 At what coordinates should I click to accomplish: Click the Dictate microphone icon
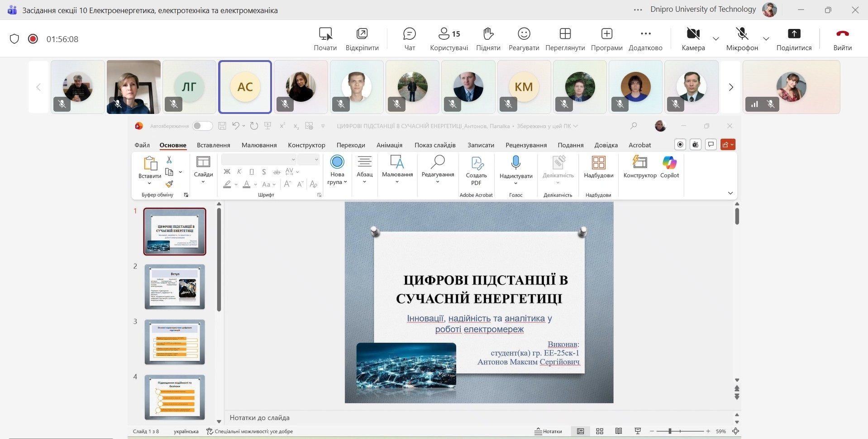(x=515, y=163)
